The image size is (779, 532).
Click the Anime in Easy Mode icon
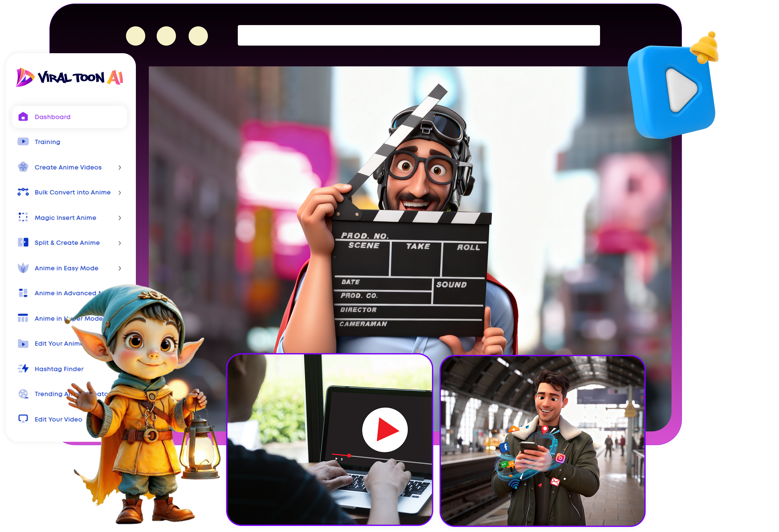pyautogui.click(x=23, y=268)
